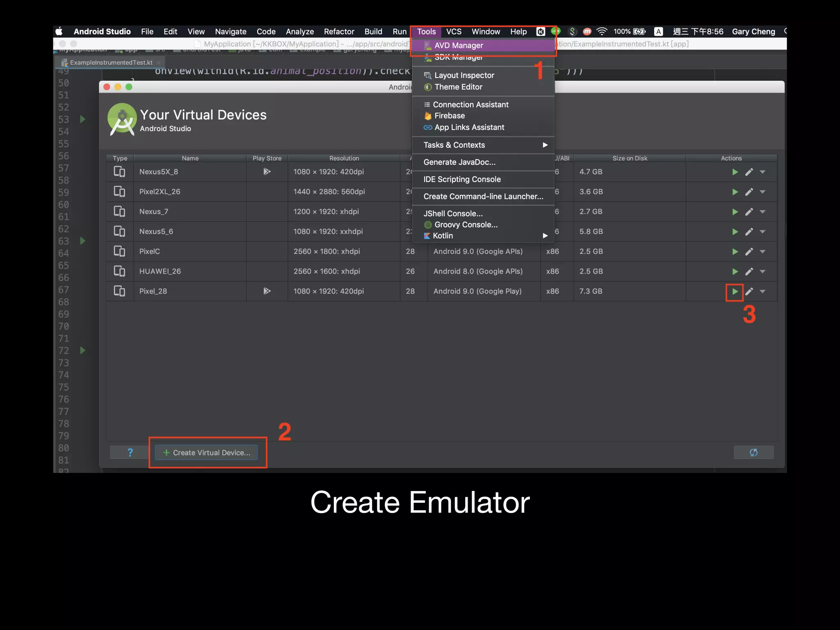Click the Wi-Fi status icon in menu bar
The image size is (840, 630).
click(602, 32)
